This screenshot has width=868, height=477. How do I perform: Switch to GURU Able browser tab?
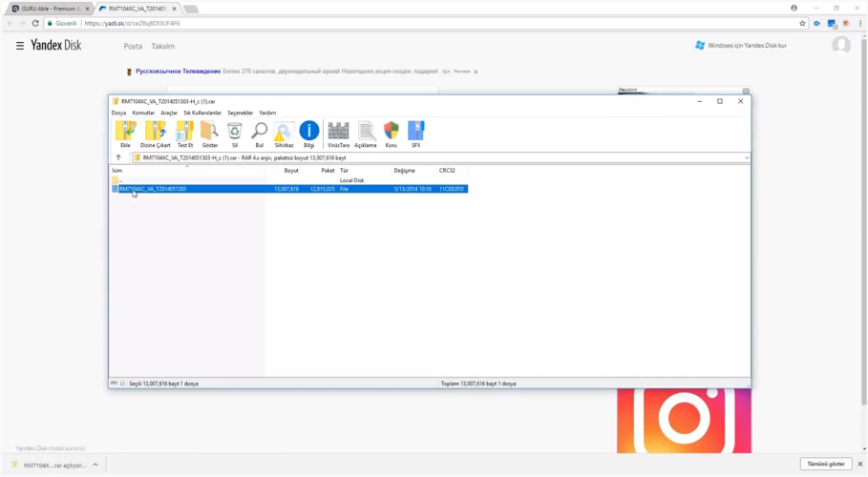pos(48,9)
